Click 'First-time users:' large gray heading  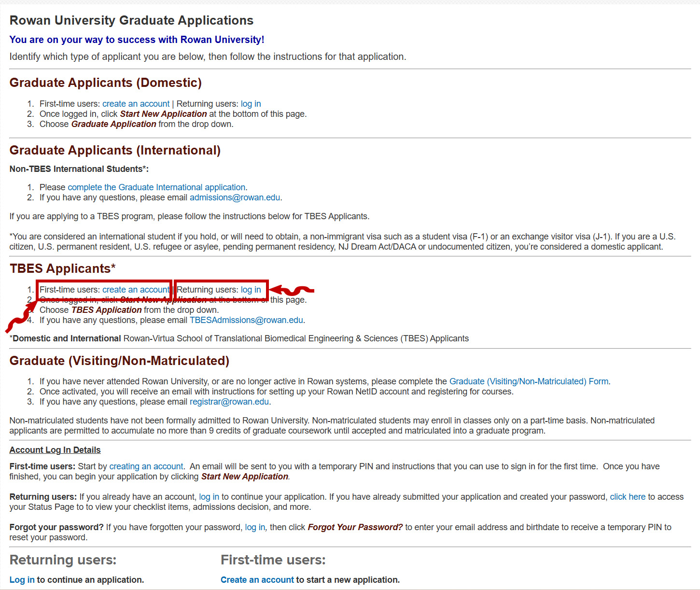273,560
